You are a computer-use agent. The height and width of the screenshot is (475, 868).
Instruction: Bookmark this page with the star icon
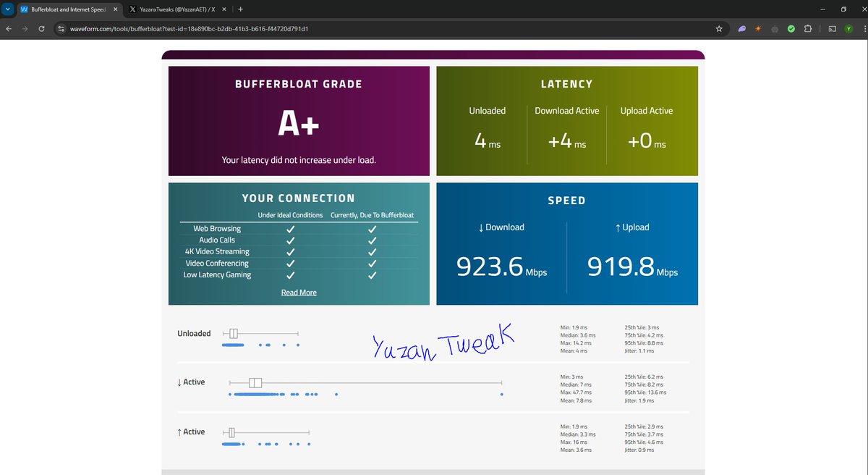(719, 29)
